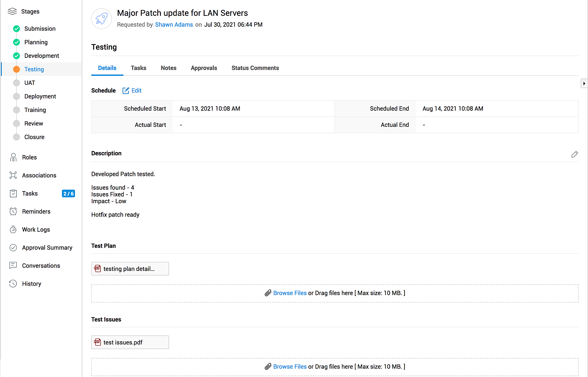Click the Work Logs timer icon

[13, 230]
